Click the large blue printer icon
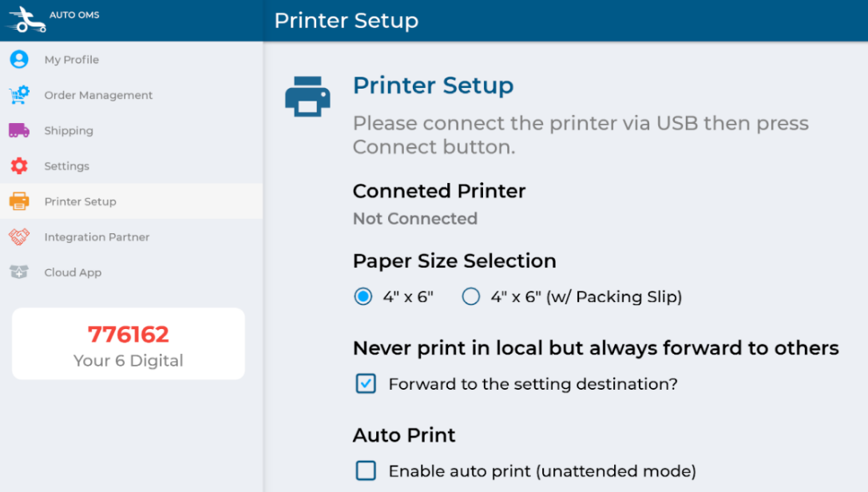Viewport: 868px width, 492px height. 307,97
